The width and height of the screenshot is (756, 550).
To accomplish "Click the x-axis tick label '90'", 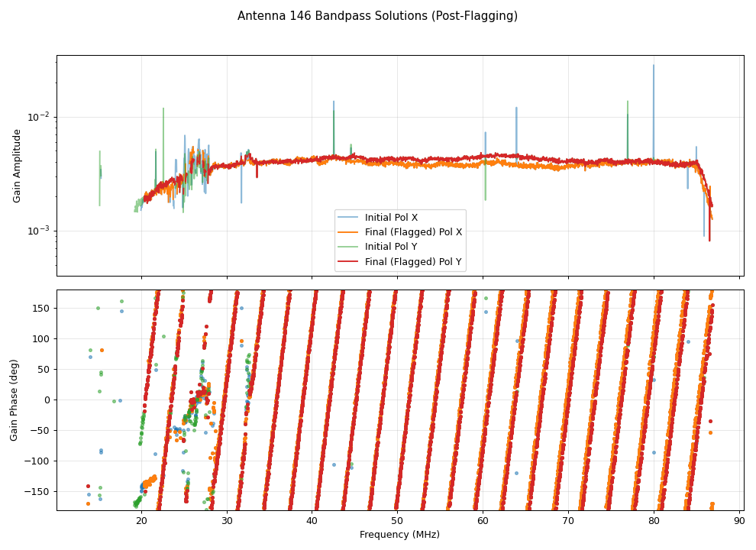I will [x=739, y=521].
